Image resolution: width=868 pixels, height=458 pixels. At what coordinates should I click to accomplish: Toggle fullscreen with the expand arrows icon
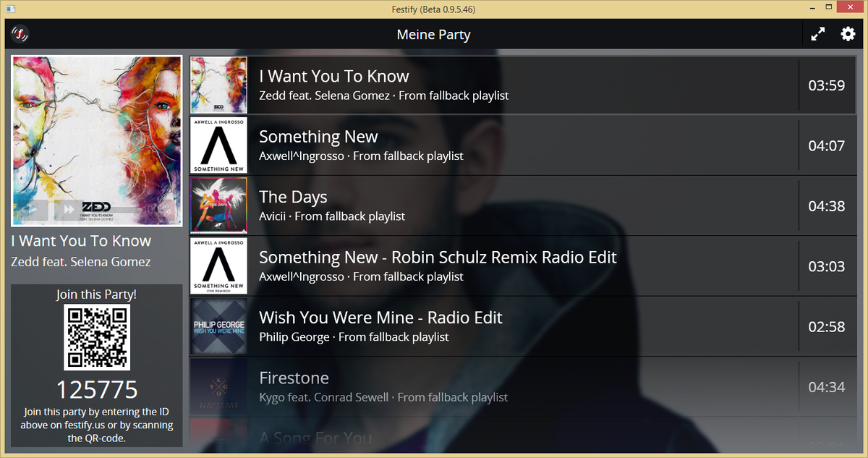tap(818, 34)
